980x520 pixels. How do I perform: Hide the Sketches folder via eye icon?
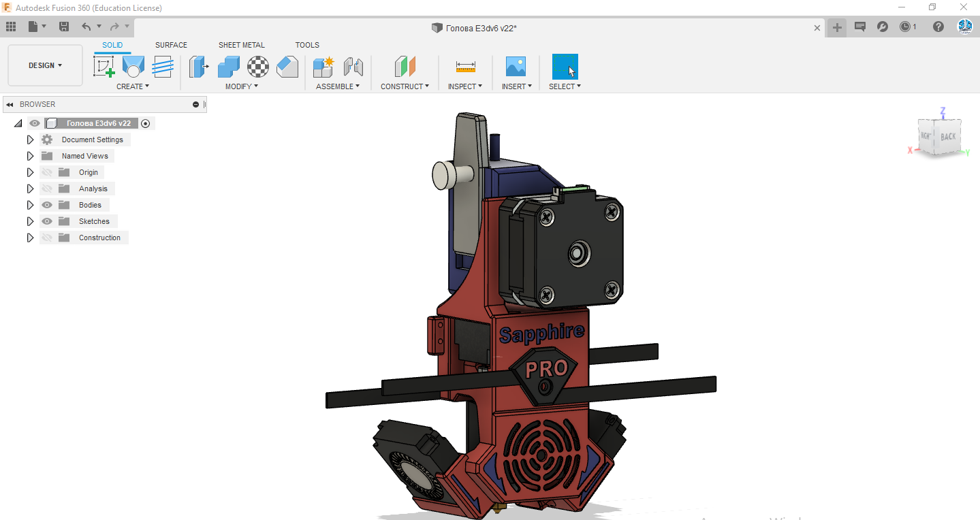pyautogui.click(x=47, y=221)
